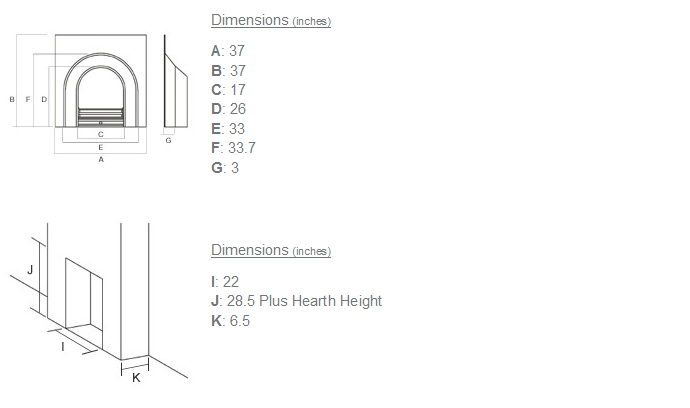The height and width of the screenshot is (408, 690).
Task: Click the 'D: 26' dimension entry
Action: click(228, 109)
